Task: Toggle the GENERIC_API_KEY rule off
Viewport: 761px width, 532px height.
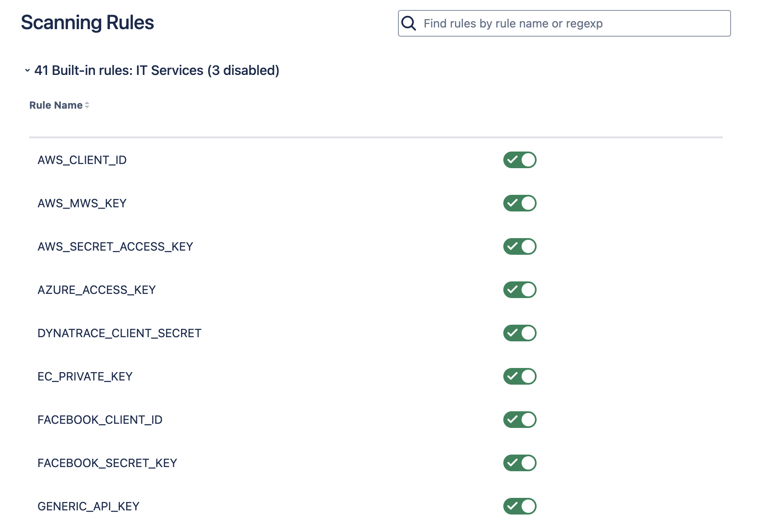Action: [520, 506]
